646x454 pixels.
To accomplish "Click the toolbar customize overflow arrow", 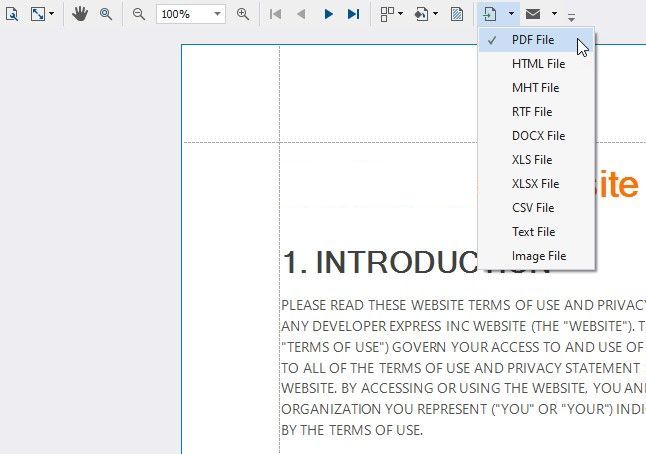I will pyautogui.click(x=572, y=17).
